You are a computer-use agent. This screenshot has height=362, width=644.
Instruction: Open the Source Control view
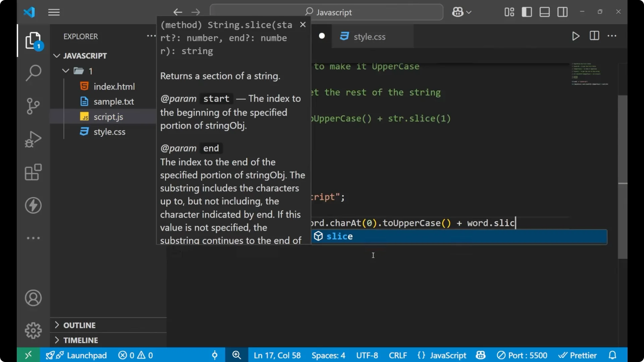(x=33, y=106)
